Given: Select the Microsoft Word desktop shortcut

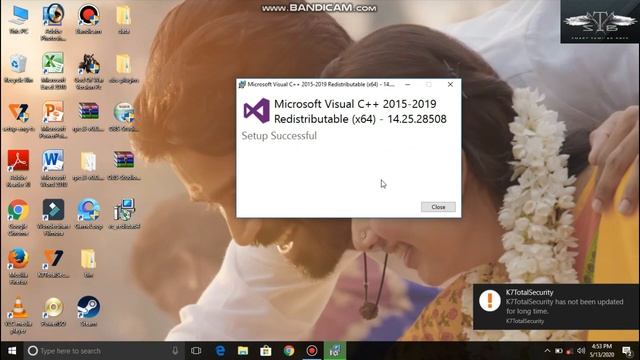Looking at the screenshot, I should click(x=53, y=169).
